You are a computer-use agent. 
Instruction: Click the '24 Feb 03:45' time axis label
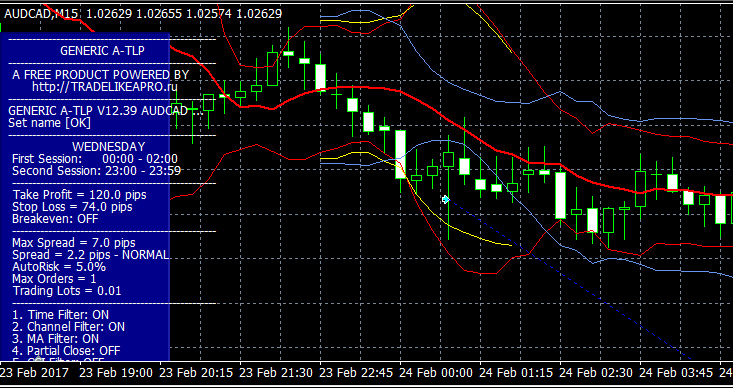[x=676, y=373]
